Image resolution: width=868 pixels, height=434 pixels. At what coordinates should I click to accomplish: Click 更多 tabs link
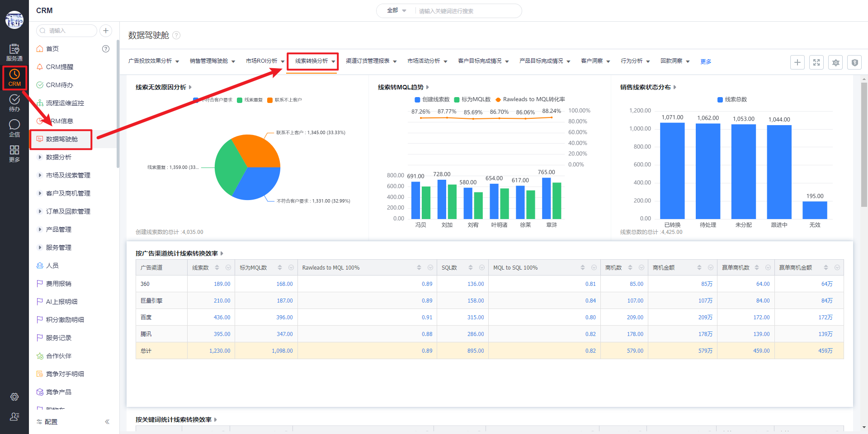[706, 61]
